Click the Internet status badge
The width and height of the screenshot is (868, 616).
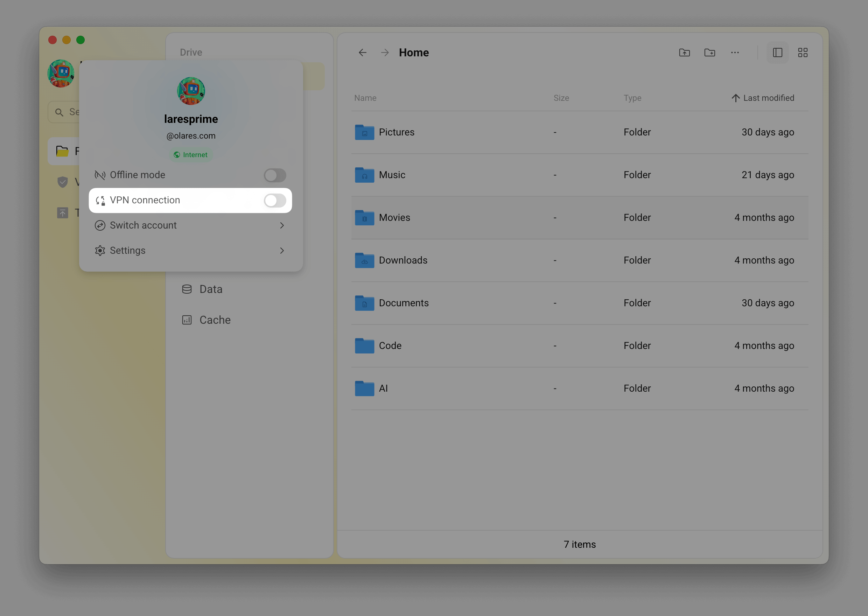191,155
